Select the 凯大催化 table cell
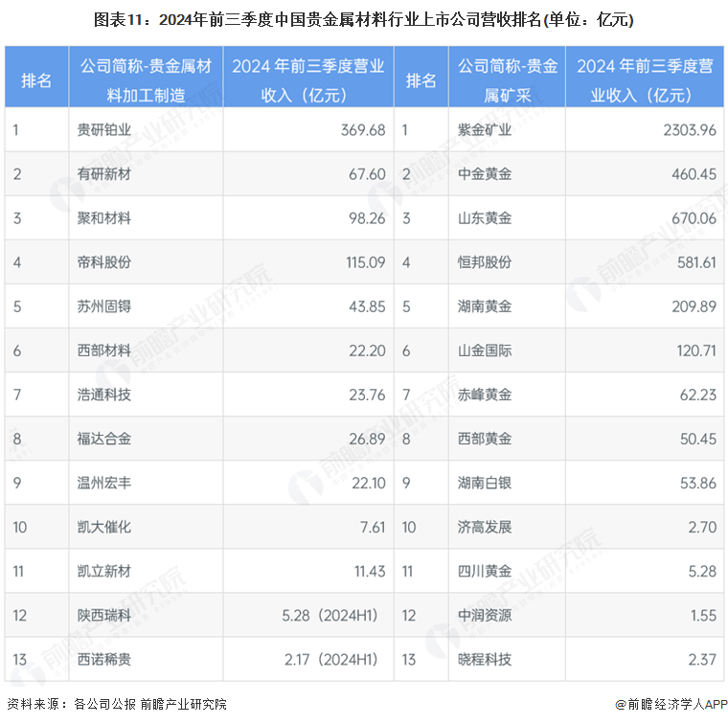 [104, 527]
